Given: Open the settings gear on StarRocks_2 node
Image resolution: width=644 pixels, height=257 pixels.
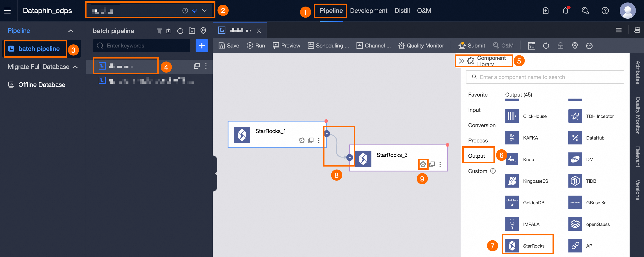Looking at the screenshot, I should [x=423, y=164].
